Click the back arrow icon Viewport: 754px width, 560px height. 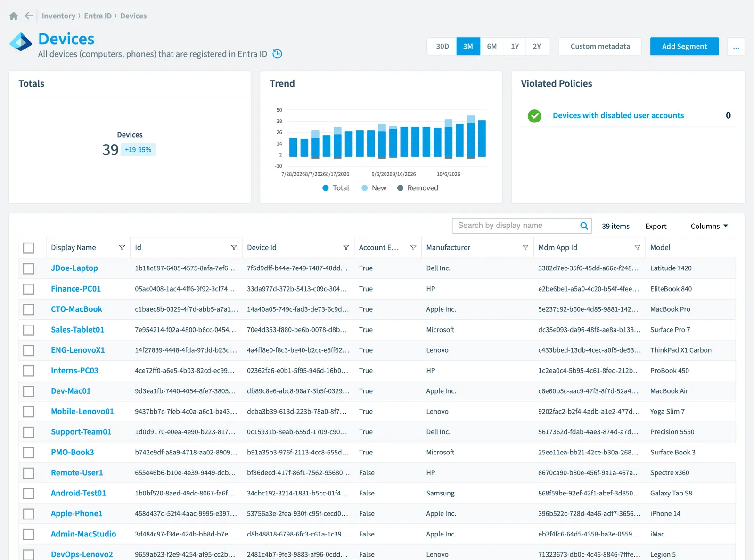pos(29,16)
